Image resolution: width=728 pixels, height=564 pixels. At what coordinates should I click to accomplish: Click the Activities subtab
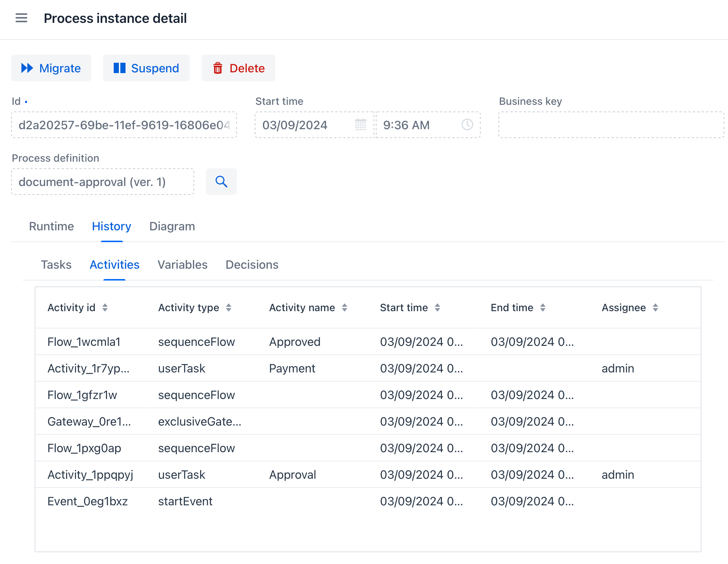pos(115,264)
